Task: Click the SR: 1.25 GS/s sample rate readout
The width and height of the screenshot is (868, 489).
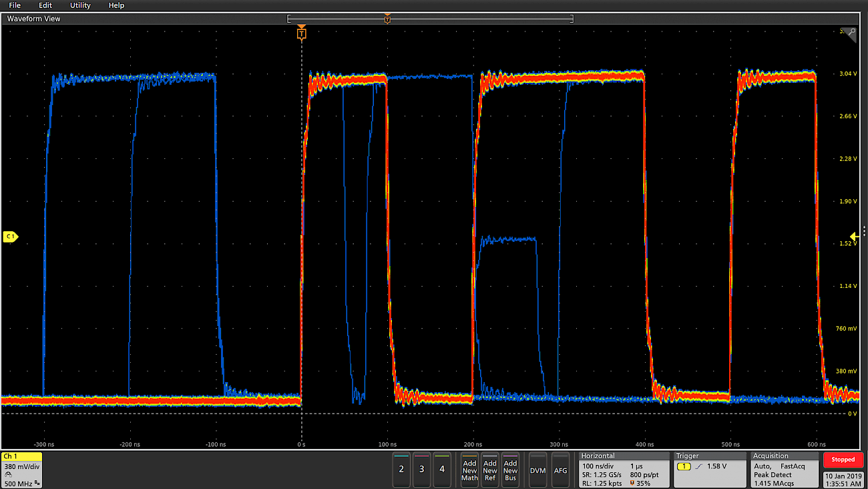Action: [602, 474]
